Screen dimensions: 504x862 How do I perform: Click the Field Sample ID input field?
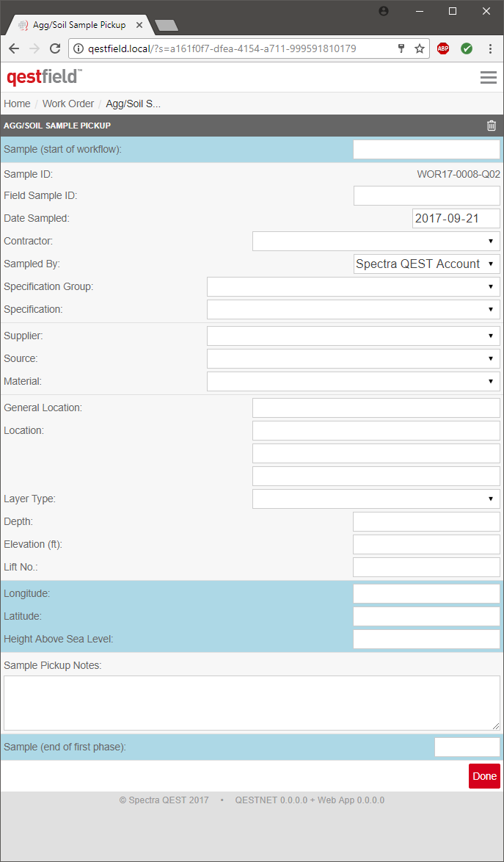(426, 196)
